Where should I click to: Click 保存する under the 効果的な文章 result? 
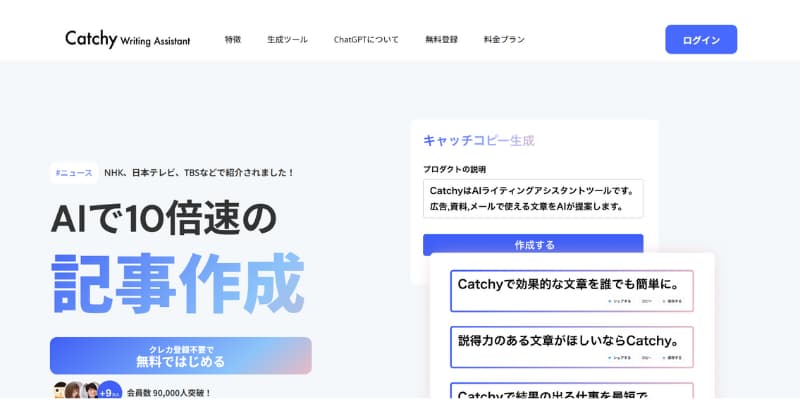pyautogui.click(x=672, y=301)
